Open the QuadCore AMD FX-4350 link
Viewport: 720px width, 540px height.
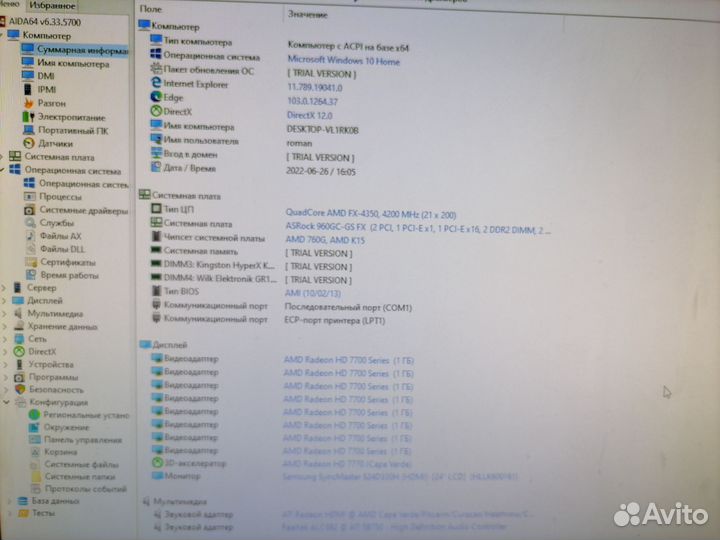pos(370,212)
